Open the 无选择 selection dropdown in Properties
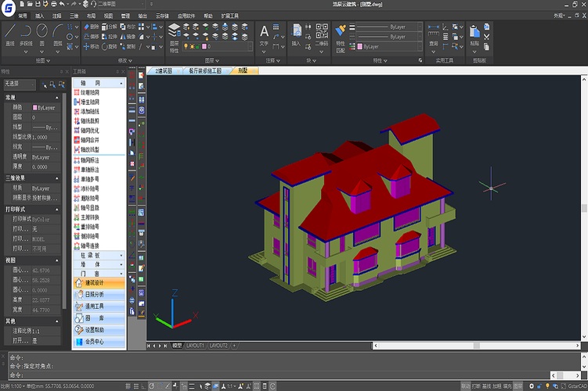588x391 pixels. click(x=20, y=84)
